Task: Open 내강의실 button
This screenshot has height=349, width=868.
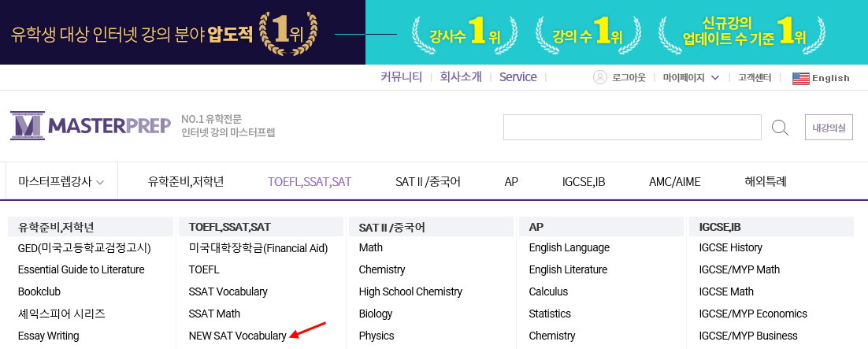Action: [829, 128]
